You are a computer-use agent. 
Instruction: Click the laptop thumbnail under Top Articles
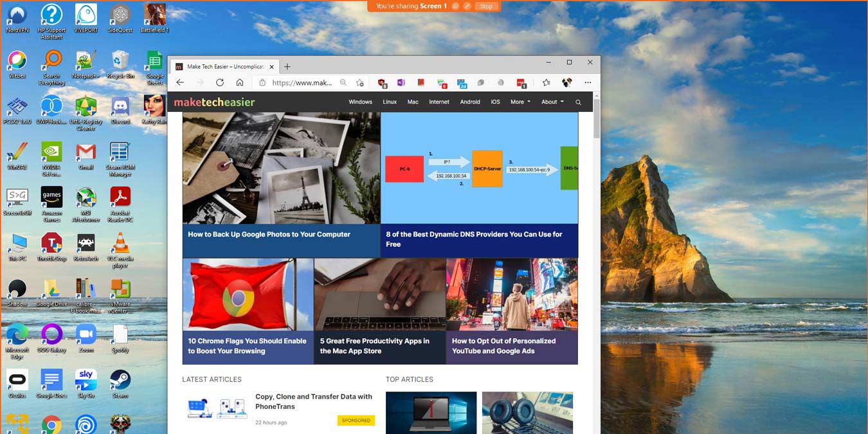(431, 413)
